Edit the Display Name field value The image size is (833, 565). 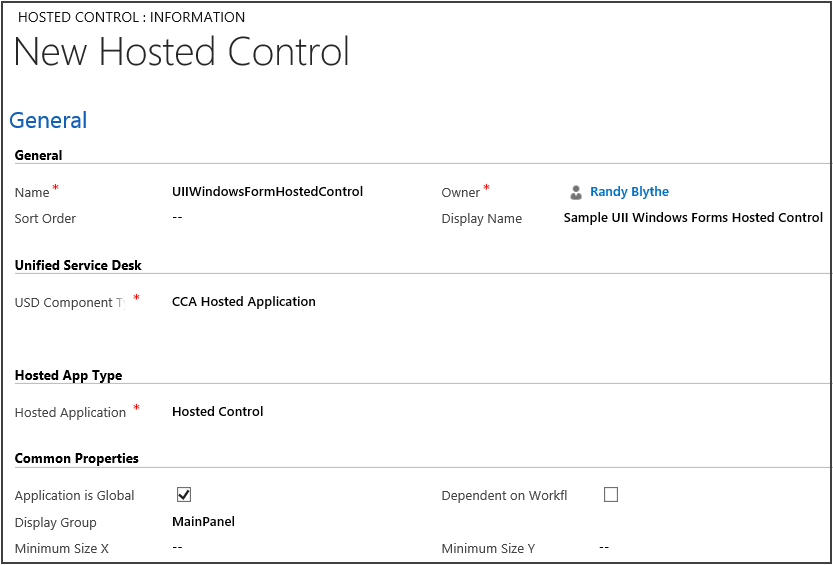click(693, 218)
